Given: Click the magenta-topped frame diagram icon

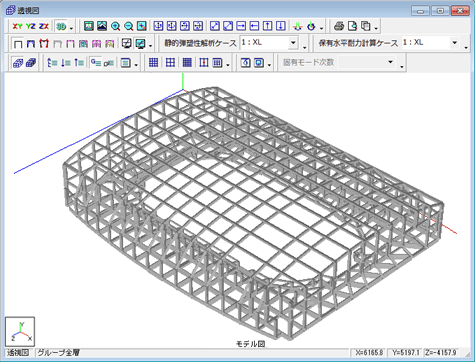Looking at the screenshot, I should tap(70, 44).
